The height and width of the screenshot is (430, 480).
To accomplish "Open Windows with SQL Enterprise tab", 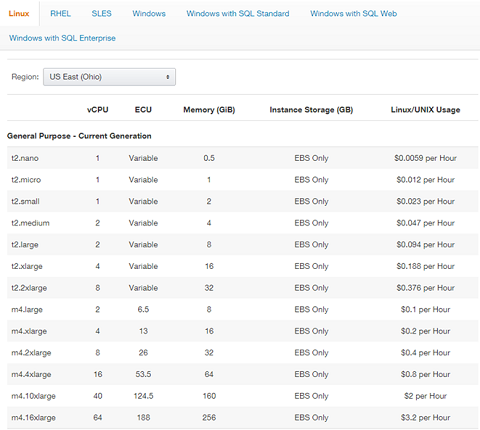I will pos(62,38).
